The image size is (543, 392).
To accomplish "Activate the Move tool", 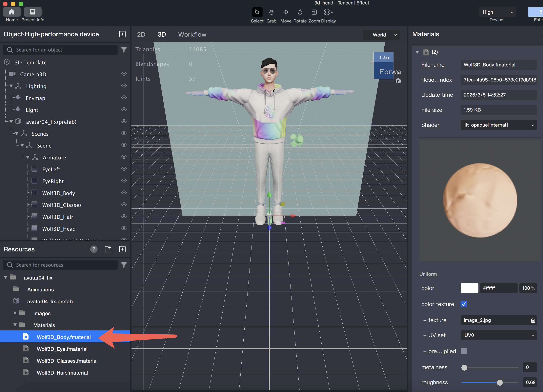I will point(286,12).
